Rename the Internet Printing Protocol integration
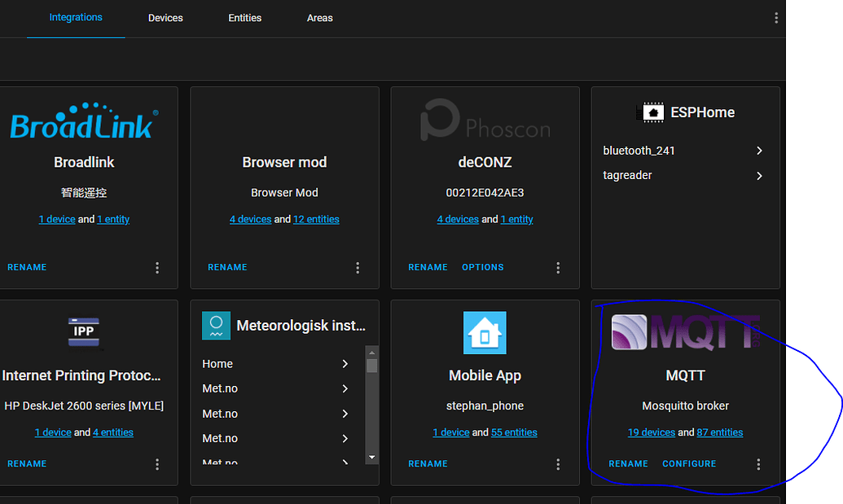Screen dimensions: 843x504 click(27, 464)
